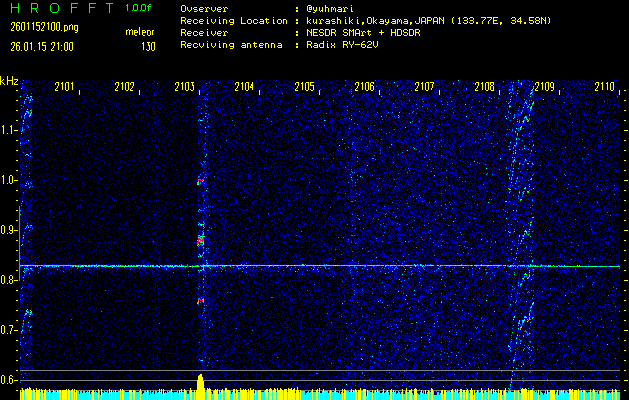This screenshot has width=629, height=400.
Task: Click the meteor echo spot near 1.0 kHz
Action: 201,181
